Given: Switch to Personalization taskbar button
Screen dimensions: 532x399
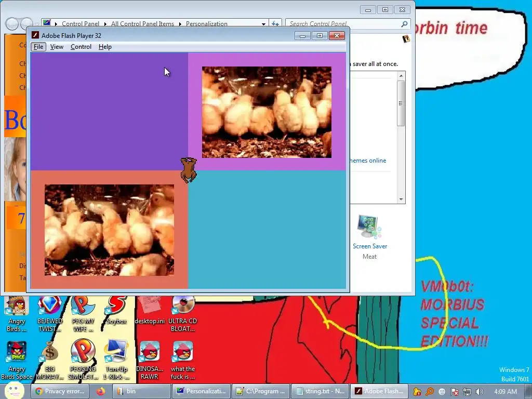Looking at the screenshot, I should (x=201, y=391).
